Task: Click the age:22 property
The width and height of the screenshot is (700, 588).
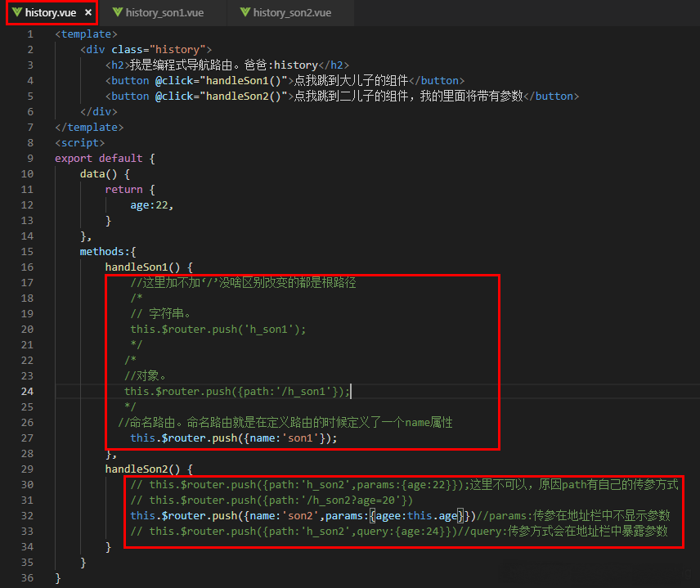Action: [152, 205]
